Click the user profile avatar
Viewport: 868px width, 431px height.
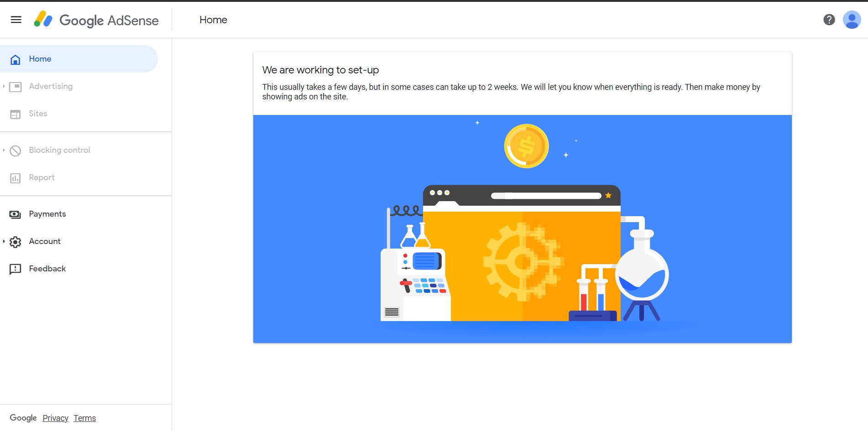point(851,19)
